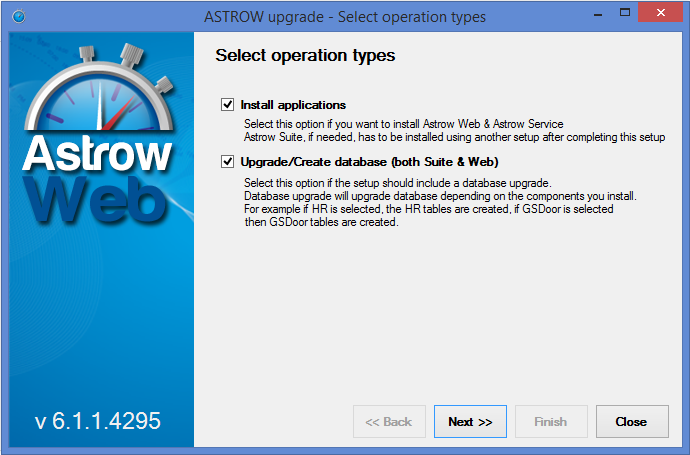Click the Finish button

point(550,422)
